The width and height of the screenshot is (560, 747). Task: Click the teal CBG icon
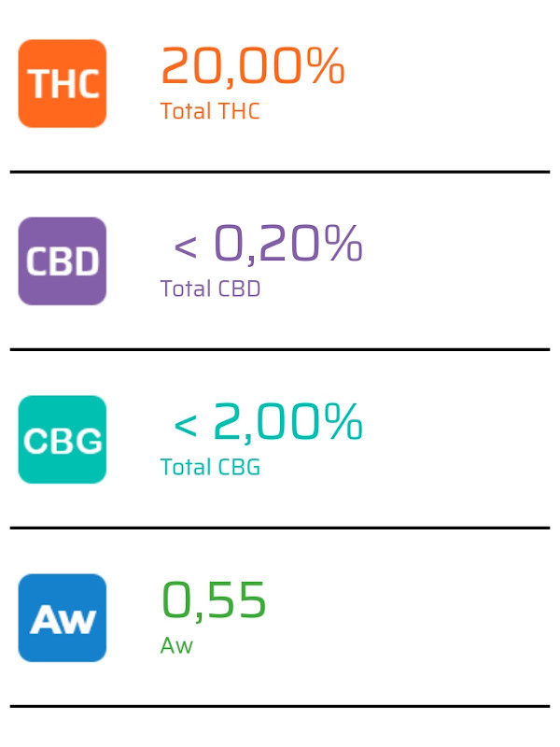63,439
